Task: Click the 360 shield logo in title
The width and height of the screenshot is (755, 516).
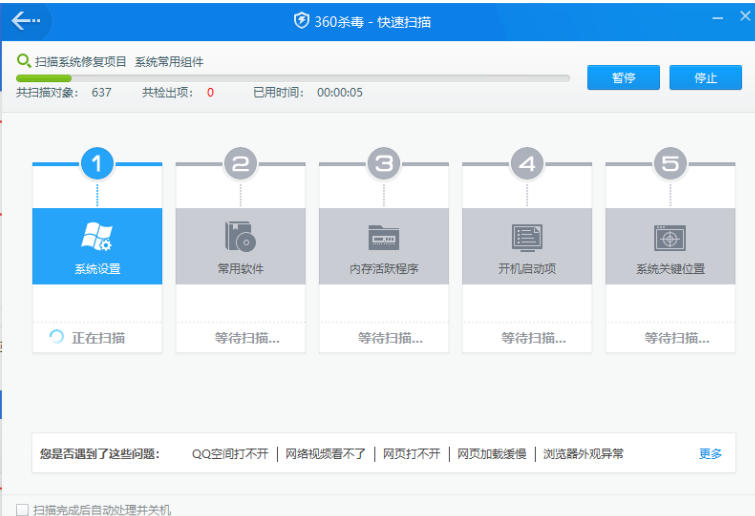Action: [x=301, y=21]
